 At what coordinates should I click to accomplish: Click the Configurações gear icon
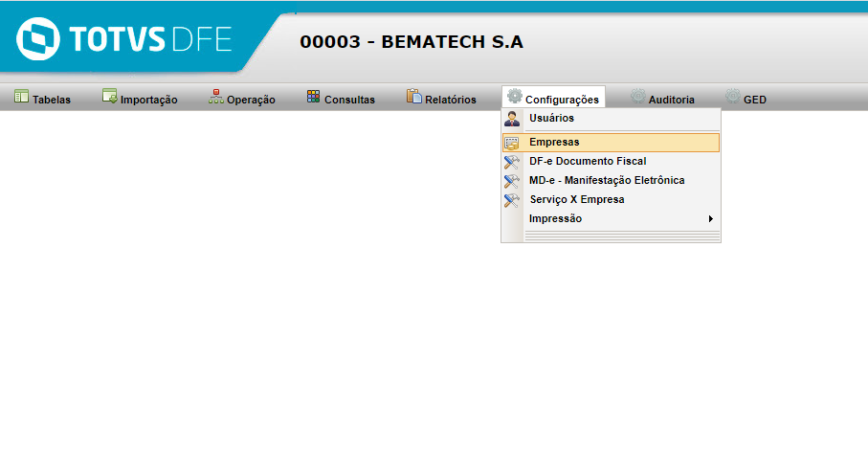[515, 97]
